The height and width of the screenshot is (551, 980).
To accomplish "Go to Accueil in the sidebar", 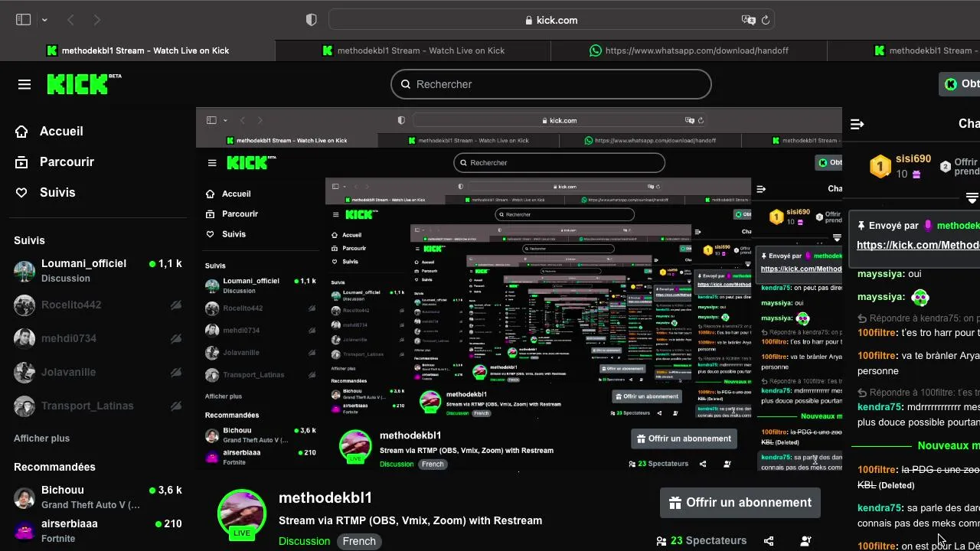I will (49, 132).
